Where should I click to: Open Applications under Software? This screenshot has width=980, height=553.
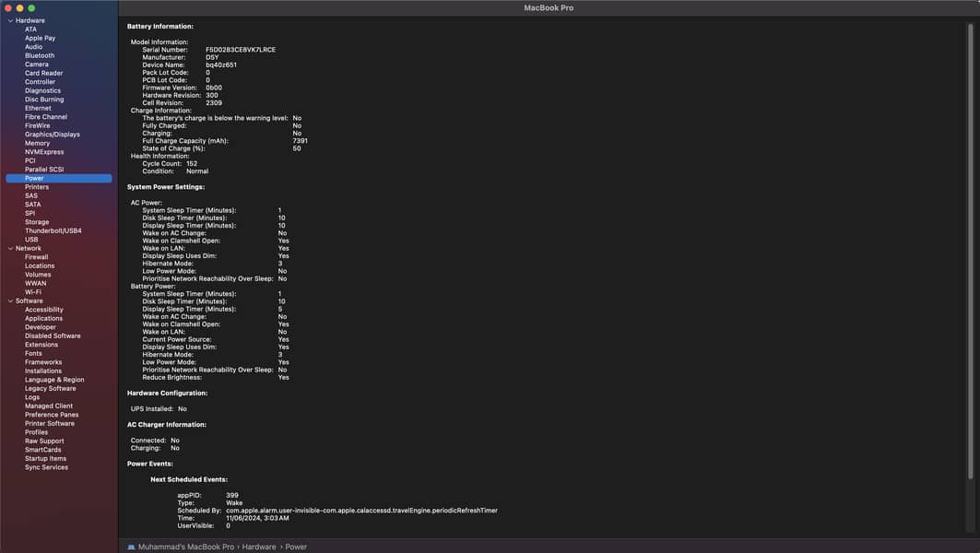[x=43, y=318]
